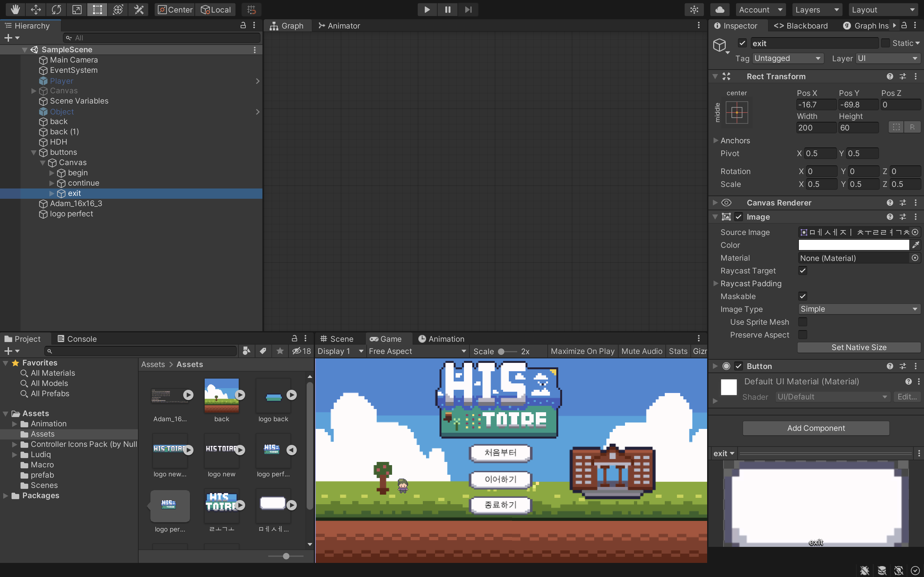Select the Scale tool

click(77, 10)
